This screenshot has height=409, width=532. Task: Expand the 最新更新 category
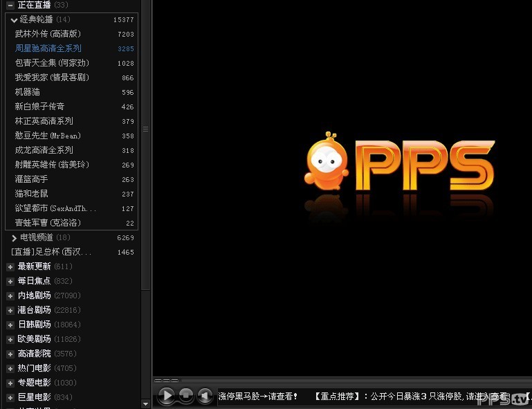click(10, 266)
